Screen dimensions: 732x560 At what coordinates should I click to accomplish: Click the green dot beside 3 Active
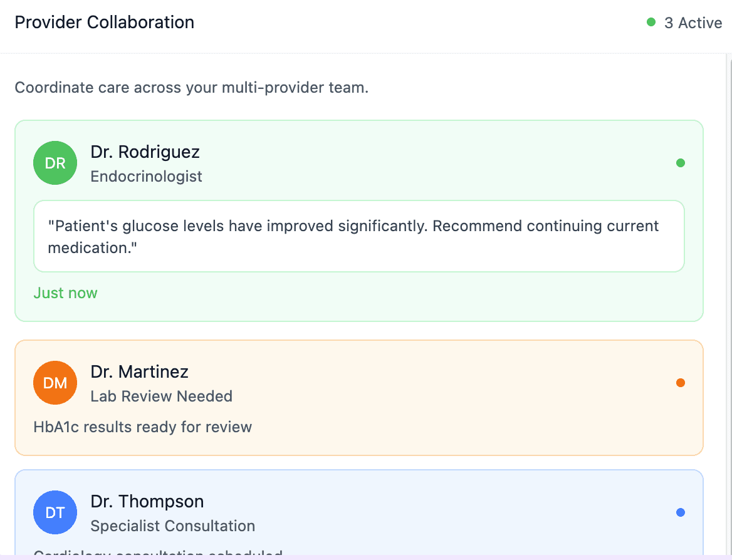651,22
